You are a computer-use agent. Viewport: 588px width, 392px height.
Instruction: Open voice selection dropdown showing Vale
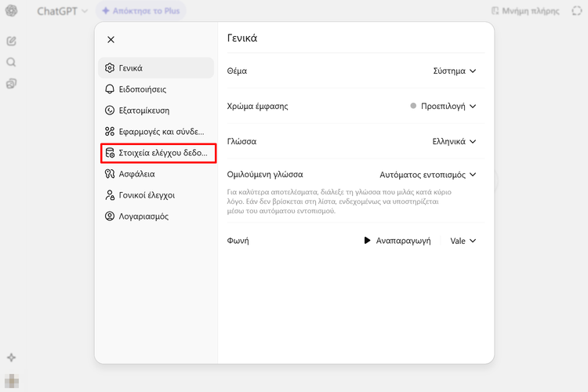point(463,241)
